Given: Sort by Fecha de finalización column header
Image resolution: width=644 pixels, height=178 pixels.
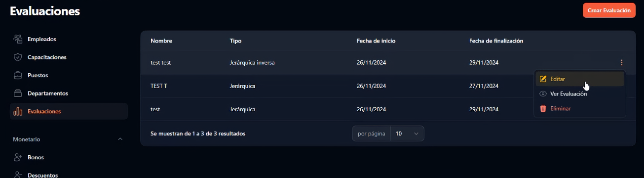Looking at the screenshot, I should click(496, 41).
